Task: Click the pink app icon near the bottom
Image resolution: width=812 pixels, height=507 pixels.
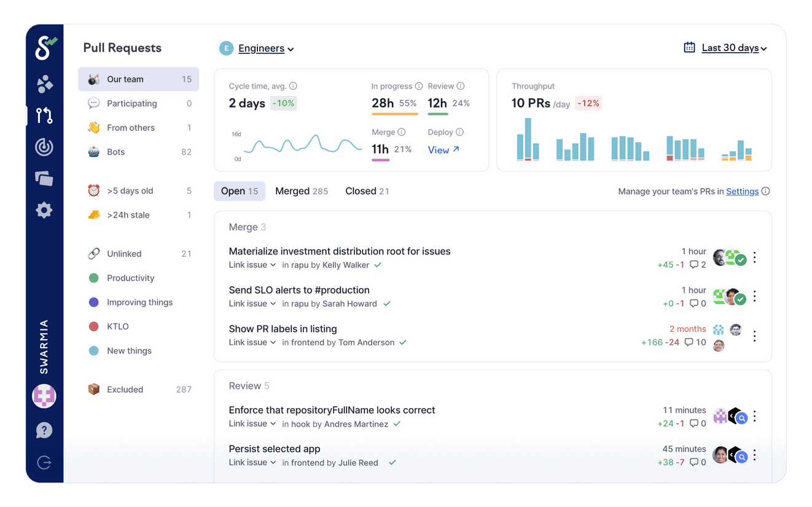Action: 44,396
